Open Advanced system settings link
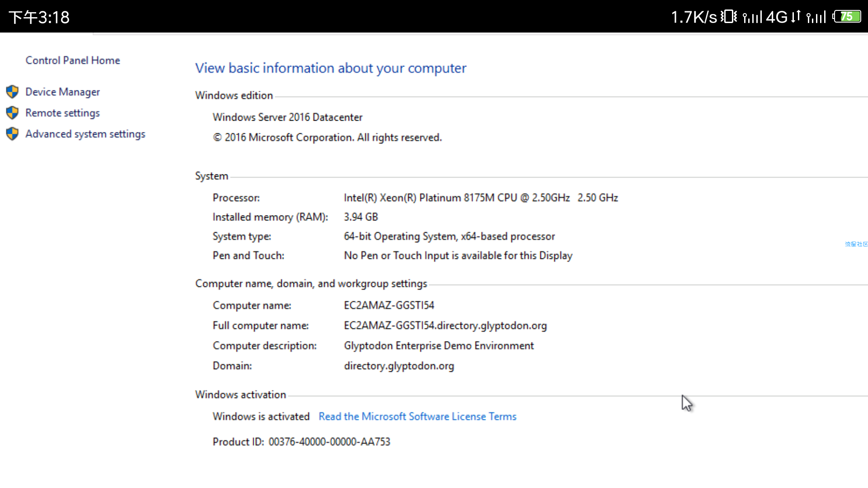Image resolution: width=868 pixels, height=488 pixels. pyautogui.click(x=85, y=134)
